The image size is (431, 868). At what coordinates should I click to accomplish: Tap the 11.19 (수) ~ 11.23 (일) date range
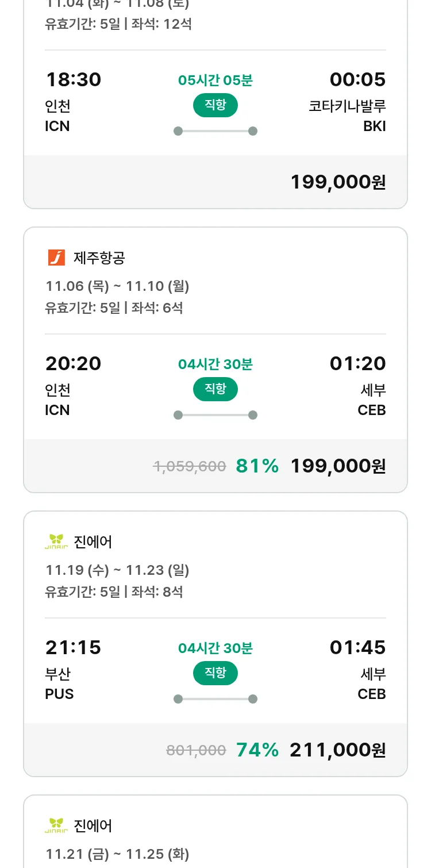tap(117, 570)
